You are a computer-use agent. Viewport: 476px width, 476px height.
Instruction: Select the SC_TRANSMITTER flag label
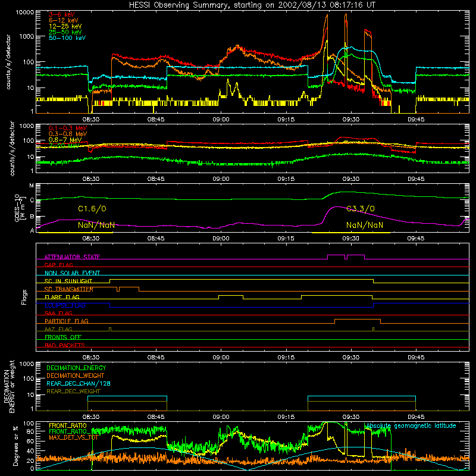(69, 289)
